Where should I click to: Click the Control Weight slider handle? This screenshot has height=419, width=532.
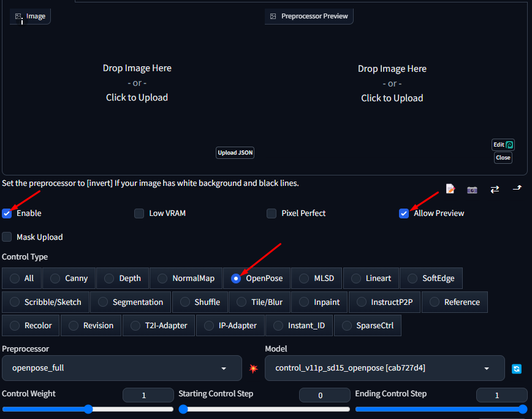88,409
